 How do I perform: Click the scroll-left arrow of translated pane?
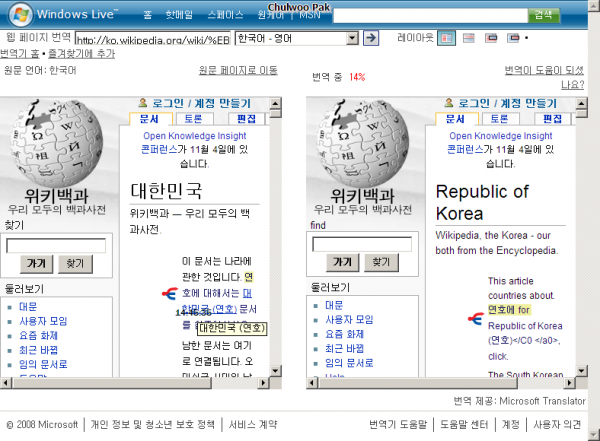312,382
